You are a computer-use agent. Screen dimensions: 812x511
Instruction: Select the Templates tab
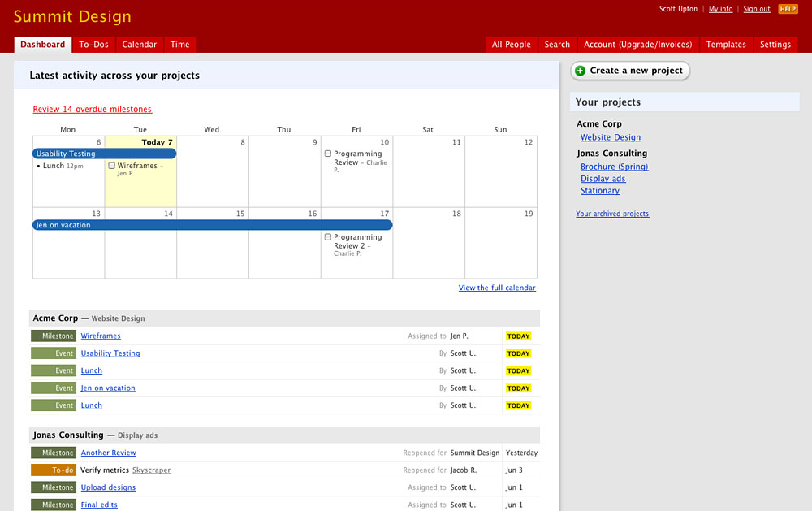[726, 45]
